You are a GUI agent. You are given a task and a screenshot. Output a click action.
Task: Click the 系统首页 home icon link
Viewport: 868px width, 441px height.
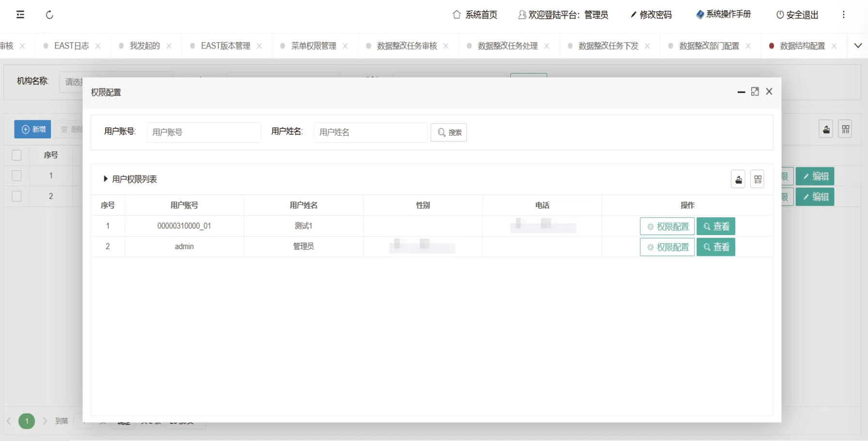tap(475, 15)
